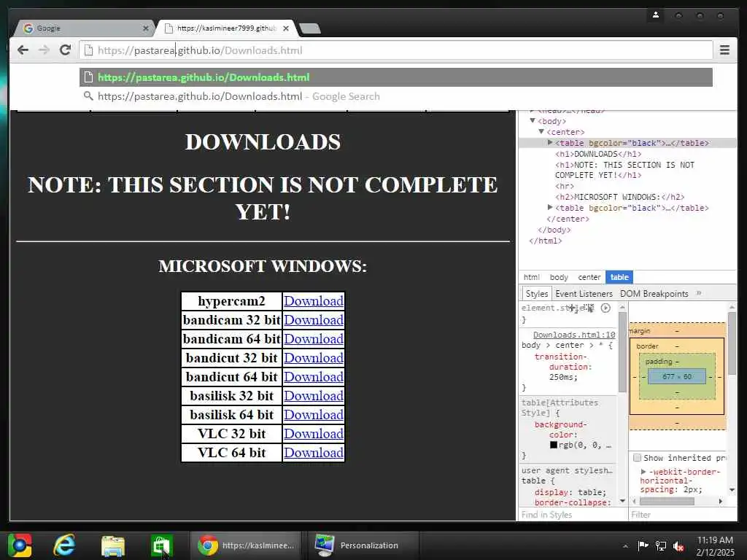Activate the Chrome taskbar button
This screenshot has height=560, width=747.
(x=247, y=545)
